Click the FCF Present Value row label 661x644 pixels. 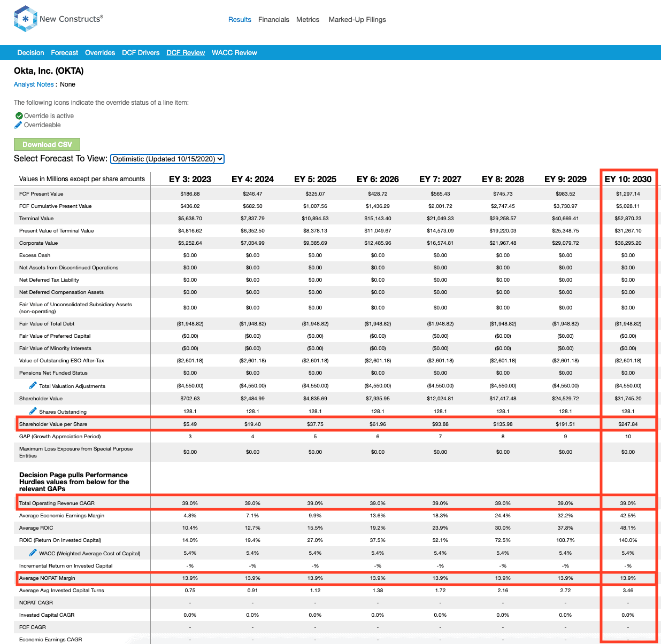(x=41, y=194)
